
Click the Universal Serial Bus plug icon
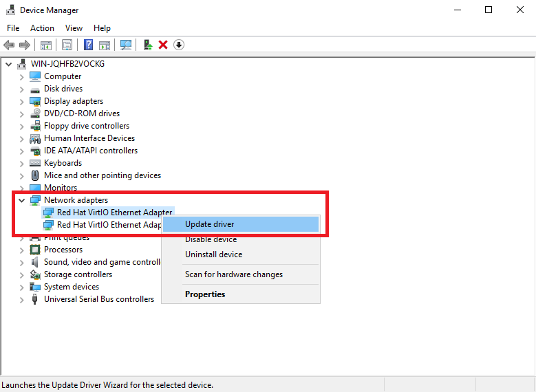34,299
